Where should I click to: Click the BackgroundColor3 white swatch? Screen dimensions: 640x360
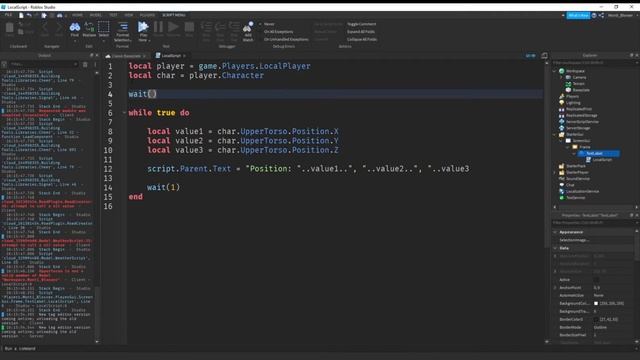[596, 303]
